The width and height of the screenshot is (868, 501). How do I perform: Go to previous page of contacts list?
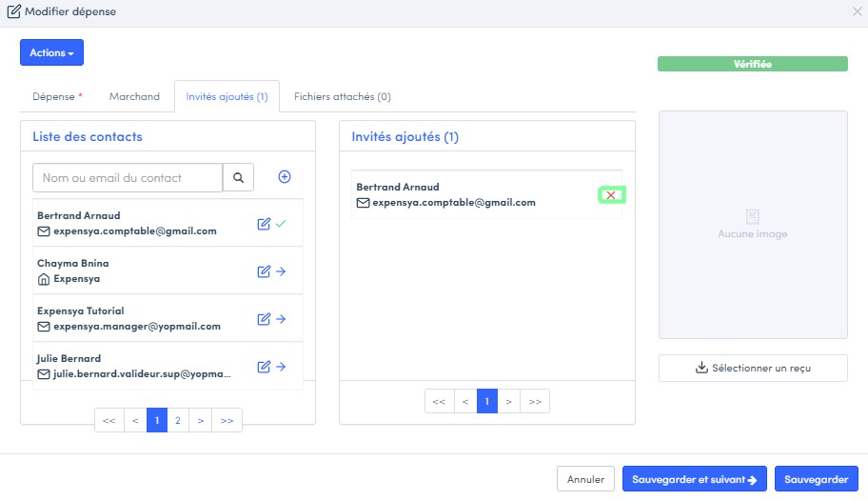(135, 421)
